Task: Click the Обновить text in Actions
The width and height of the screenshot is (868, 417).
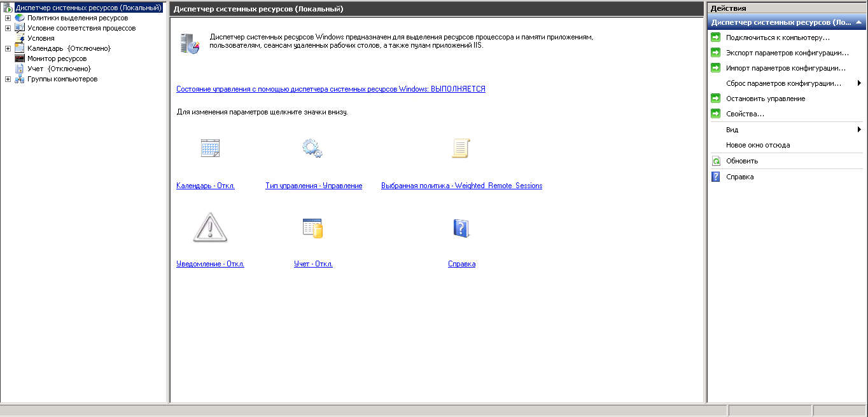Action: (x=742, y=161)
